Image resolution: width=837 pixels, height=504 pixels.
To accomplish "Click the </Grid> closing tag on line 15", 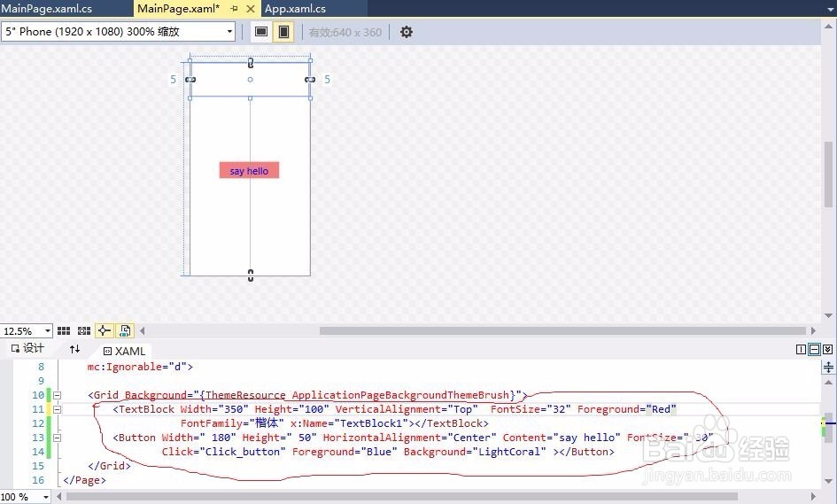I will 109,466.
